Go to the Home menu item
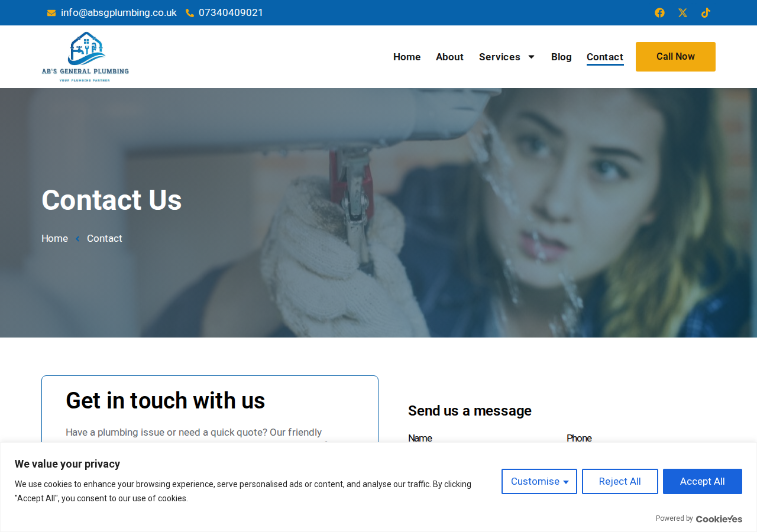The height and width of the screenshot is (532, 757). pyautogui.click(x=407, y=57)
